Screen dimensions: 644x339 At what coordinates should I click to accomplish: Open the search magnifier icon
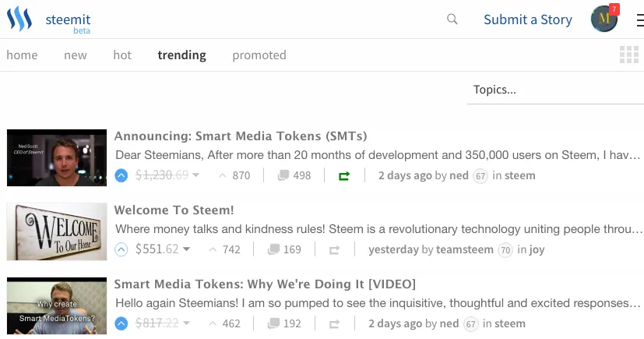click(x=452, y=19)
